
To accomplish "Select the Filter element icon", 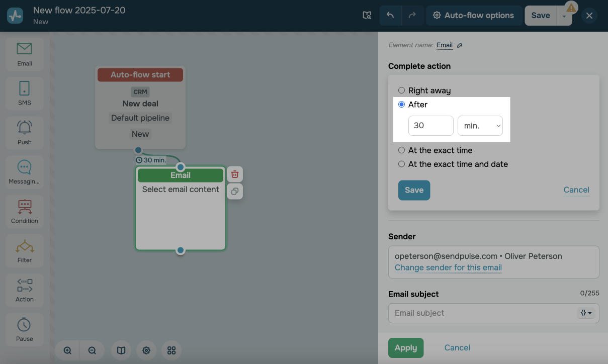I will [24, 250].
